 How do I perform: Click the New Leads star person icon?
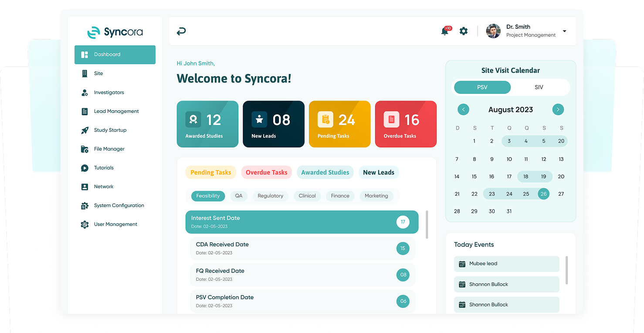(259, 119)
